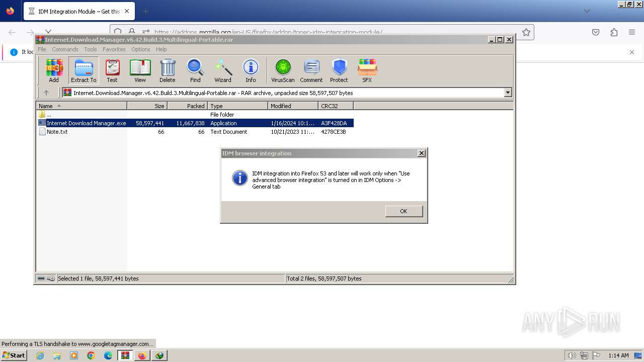Screen dimensions: 644x362
Task: Click the Firefox logo icon in tab bar
Action: tap(10, 11)
